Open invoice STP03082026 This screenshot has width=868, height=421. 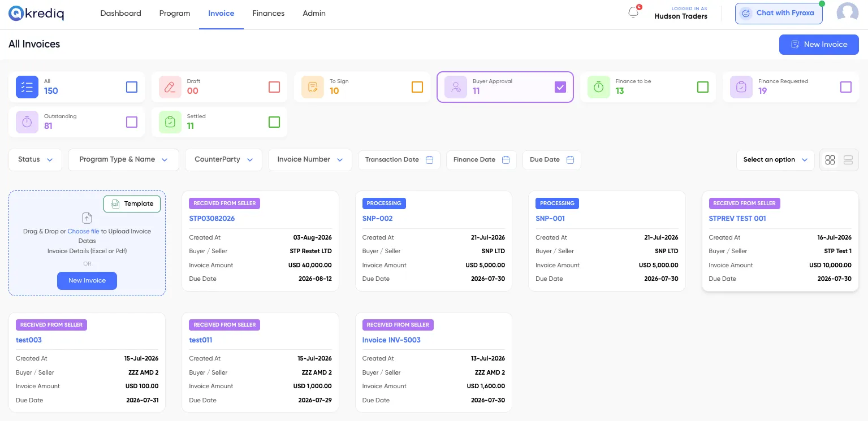212,219
